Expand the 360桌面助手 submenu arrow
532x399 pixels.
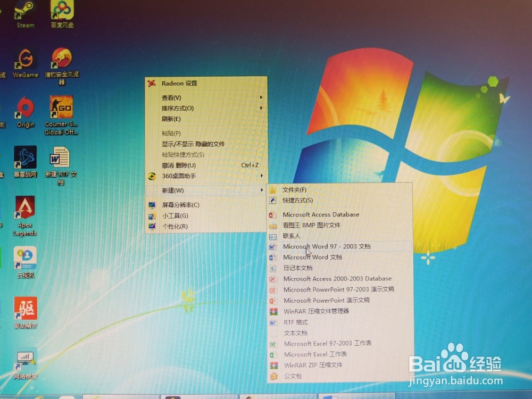click(x=261, y=176)
